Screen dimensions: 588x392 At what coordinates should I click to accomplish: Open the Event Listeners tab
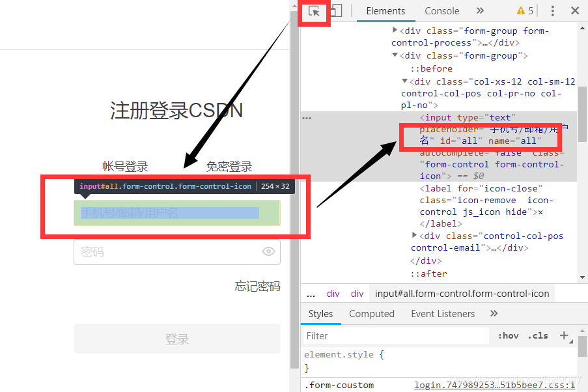point(443,314)
